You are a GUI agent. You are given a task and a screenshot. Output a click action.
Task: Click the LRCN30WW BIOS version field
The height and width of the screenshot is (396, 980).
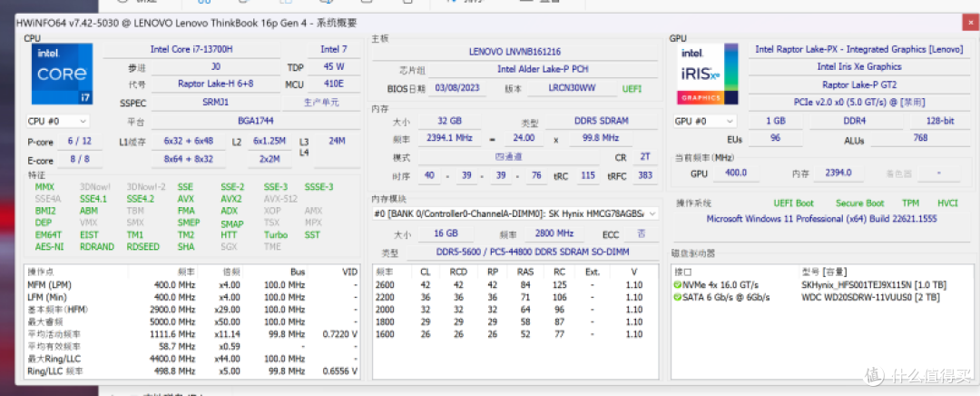click(x=573, y=88)
